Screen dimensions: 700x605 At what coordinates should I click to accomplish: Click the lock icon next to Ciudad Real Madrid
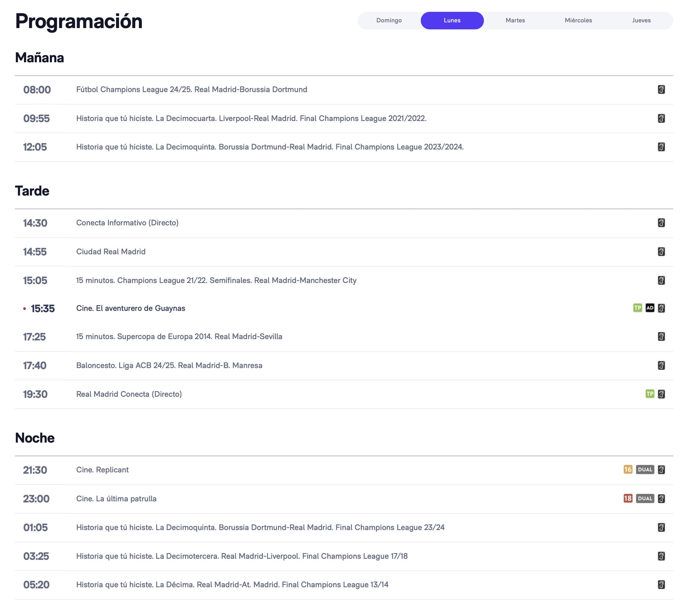661,251
